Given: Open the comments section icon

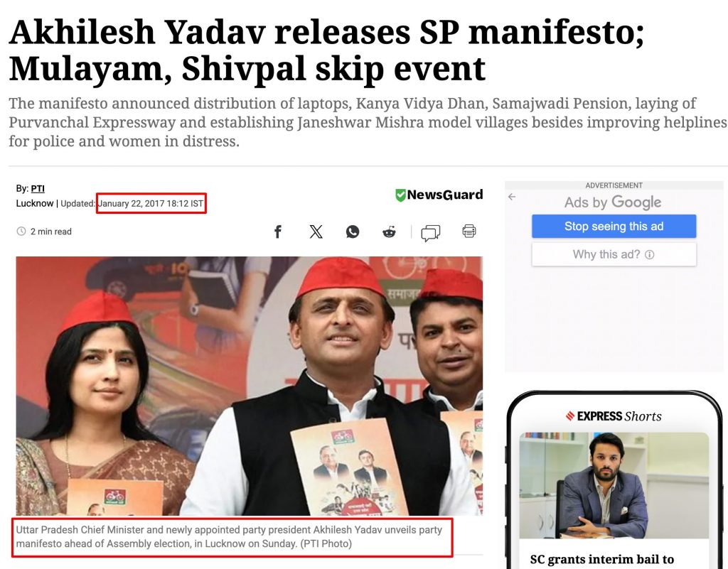Looking at the screenshot, I should [430, 232].
